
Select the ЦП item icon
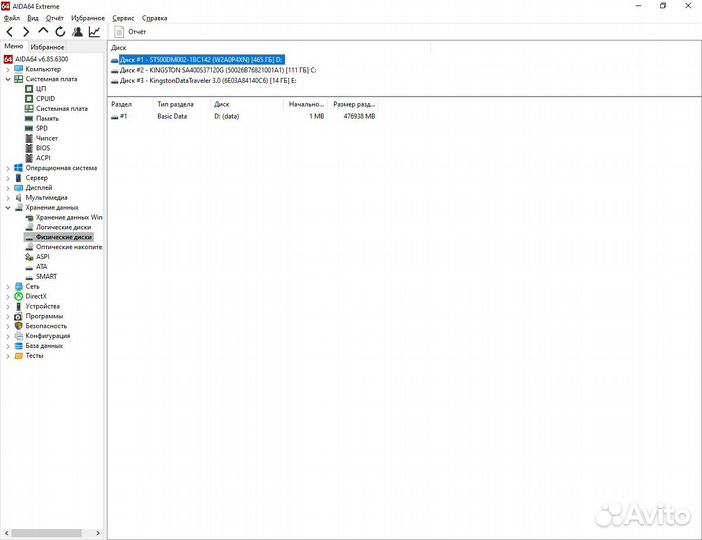click(29, 89)
